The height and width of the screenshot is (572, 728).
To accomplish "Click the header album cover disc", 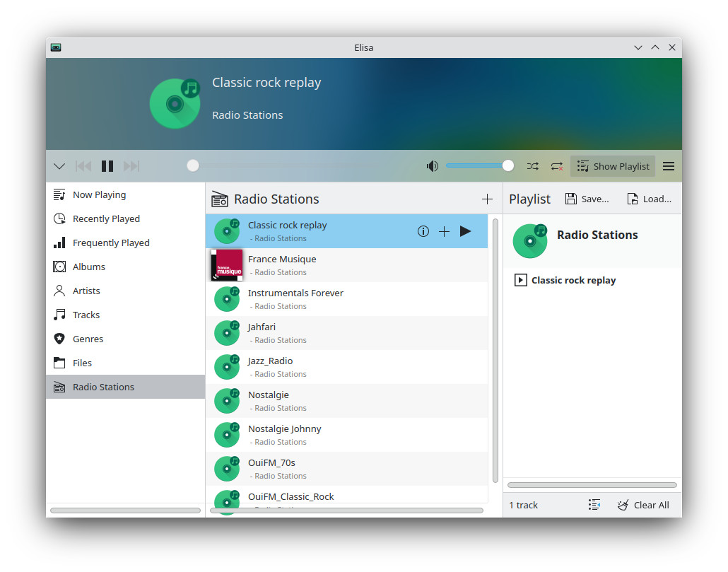I will [175, 103].
